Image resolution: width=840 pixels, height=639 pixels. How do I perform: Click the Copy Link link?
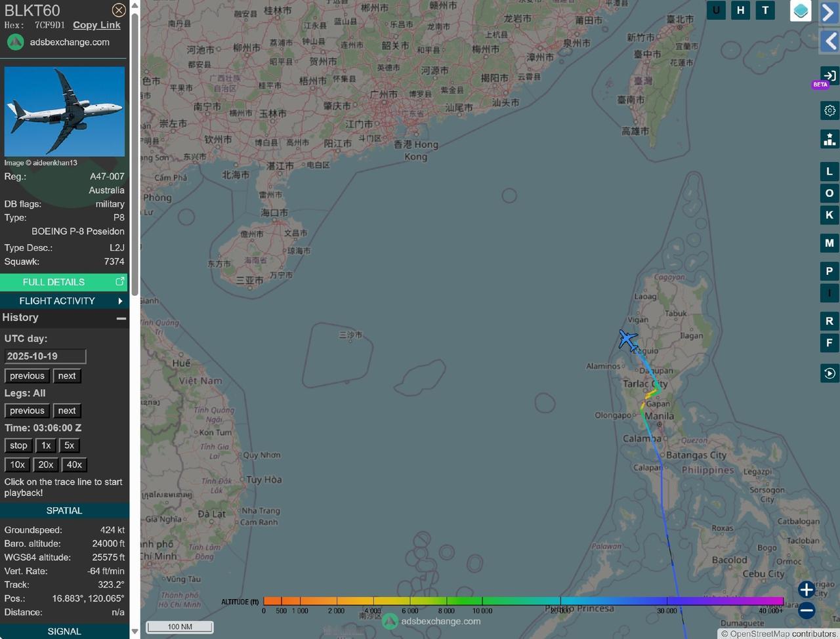96,25
